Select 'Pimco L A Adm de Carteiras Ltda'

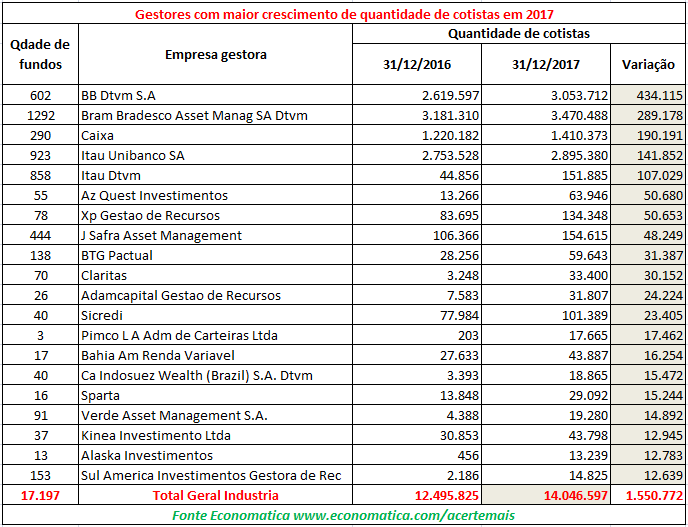click(215, 335)
